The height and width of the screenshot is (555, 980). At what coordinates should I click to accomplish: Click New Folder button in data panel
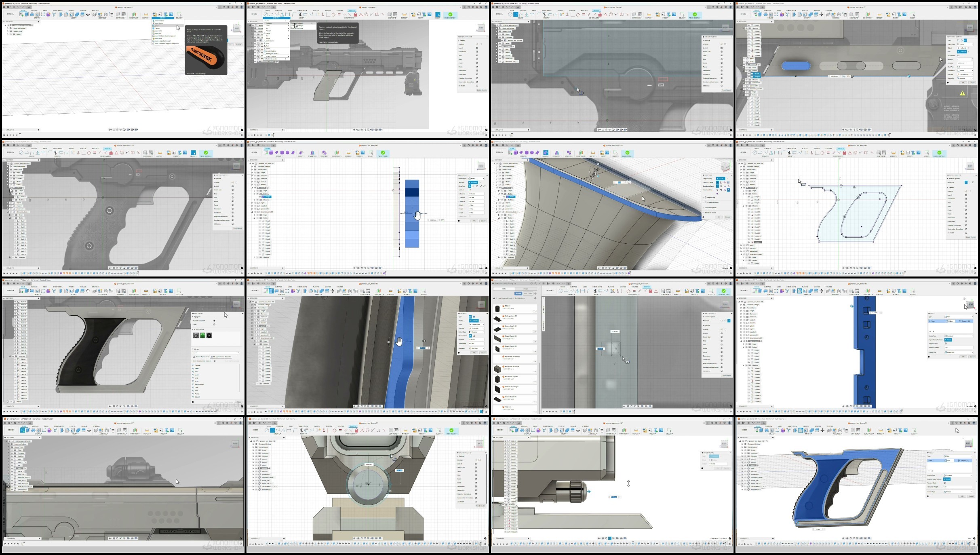528,293
